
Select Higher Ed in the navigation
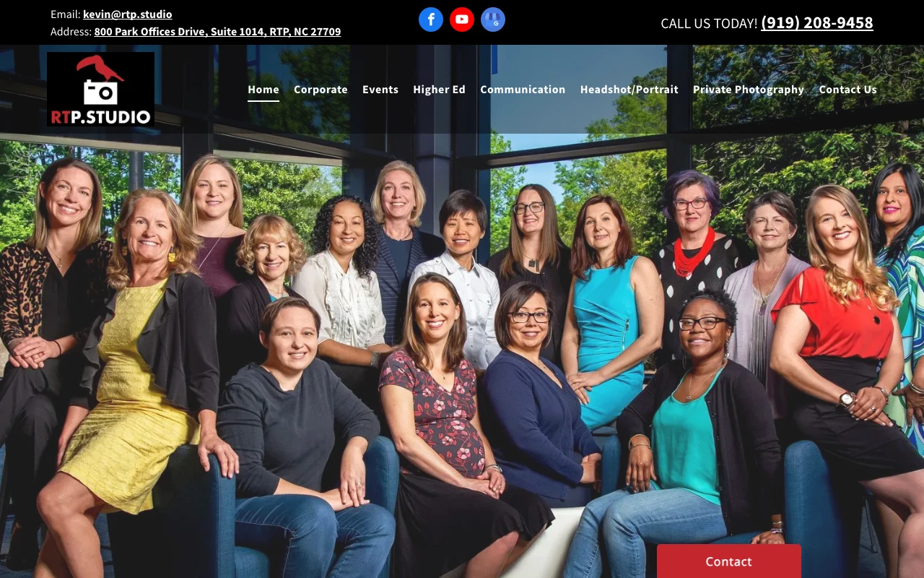tap(439, 89)
